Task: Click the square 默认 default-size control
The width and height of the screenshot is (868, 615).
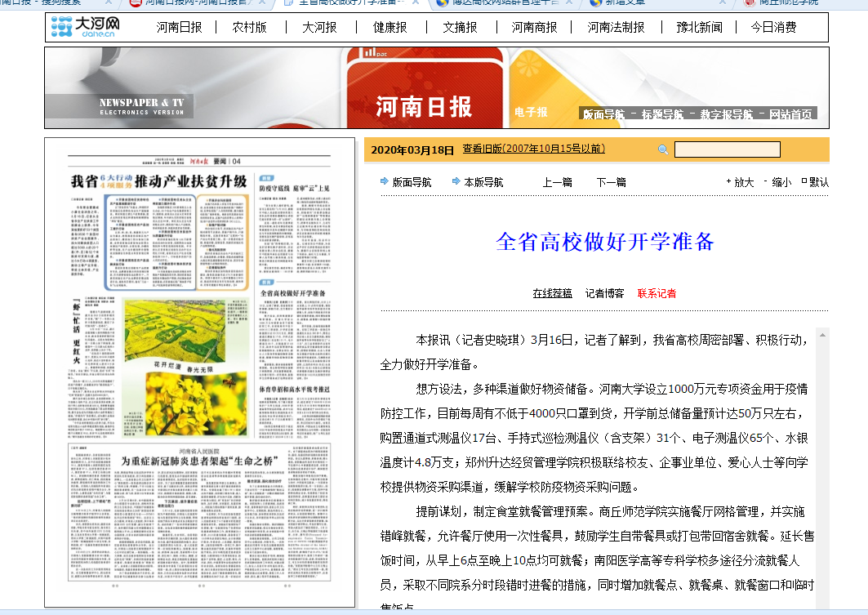Action: pos(815,182)
